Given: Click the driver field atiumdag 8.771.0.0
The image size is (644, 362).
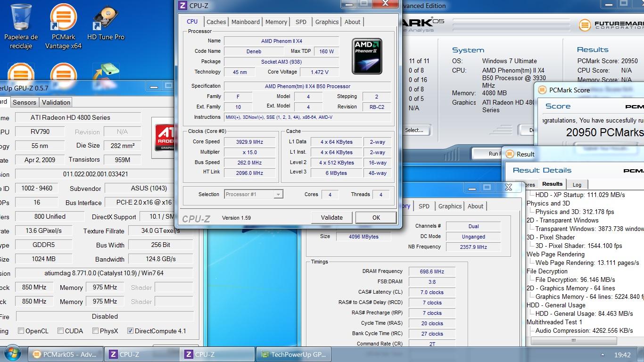Looking at the screenshot, I should point(104,273).
